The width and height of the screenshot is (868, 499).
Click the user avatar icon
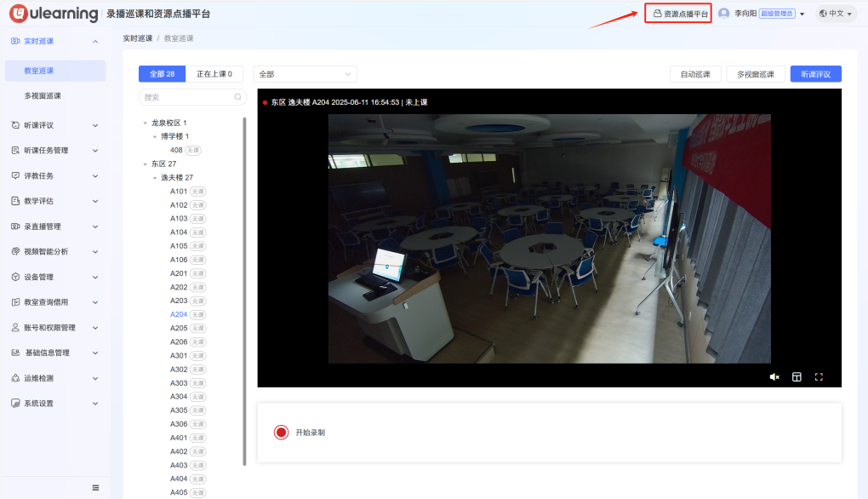pyautogui.click(x=724, y=14)
